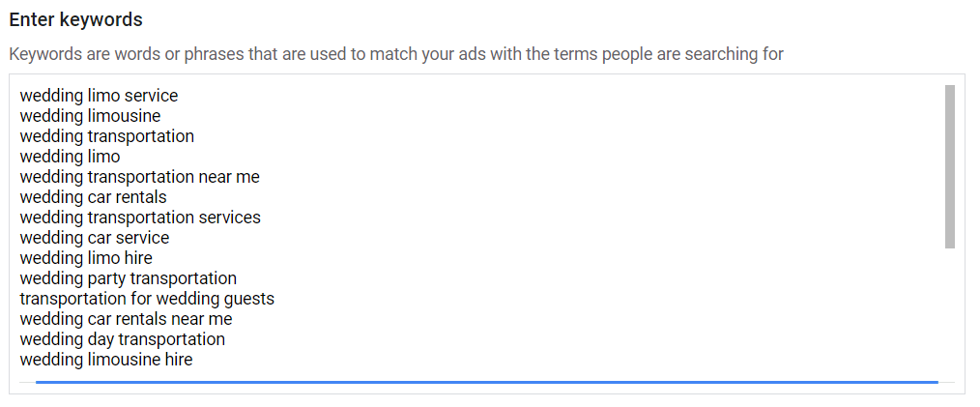Click the word 'guests' in the keyword list
This screenshot has width=980, height=407.
coord(248,299)
